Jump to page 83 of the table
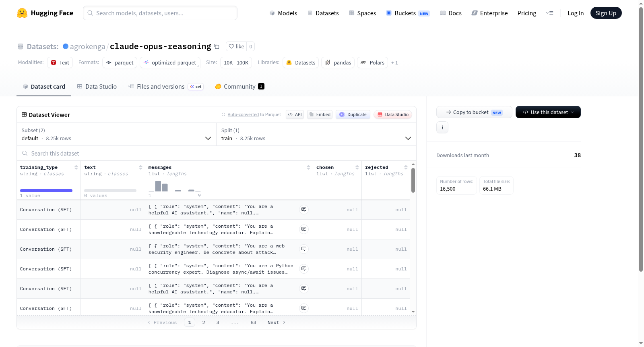644x347 pixels. (253, 322)
